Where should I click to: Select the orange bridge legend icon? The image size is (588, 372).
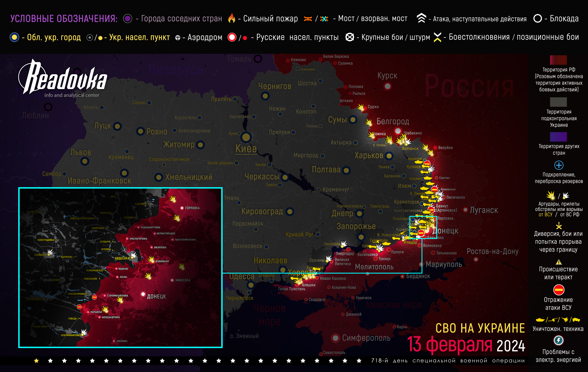pos(308,19)
